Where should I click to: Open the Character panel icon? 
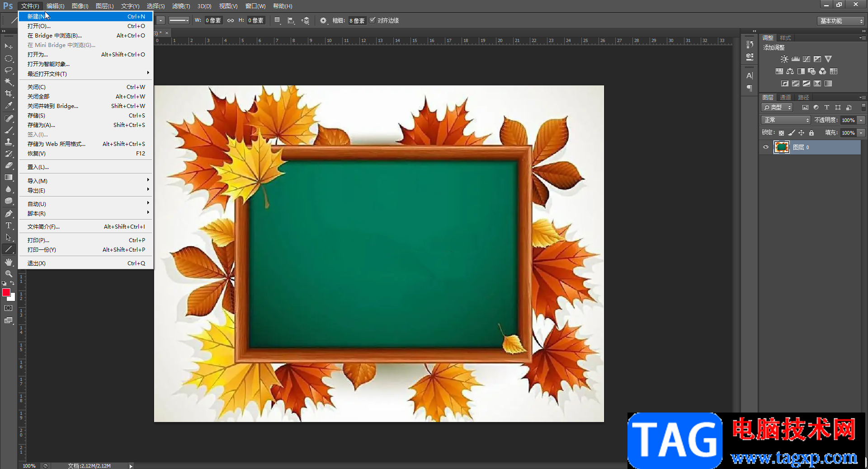[750, 75]
